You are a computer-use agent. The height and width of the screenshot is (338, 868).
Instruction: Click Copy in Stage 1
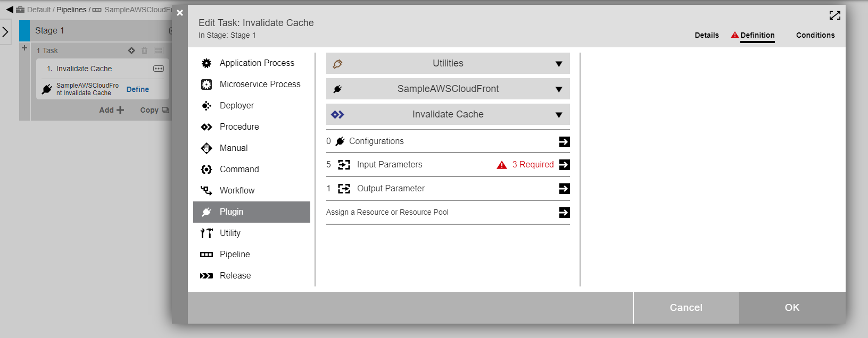point(155,110)
